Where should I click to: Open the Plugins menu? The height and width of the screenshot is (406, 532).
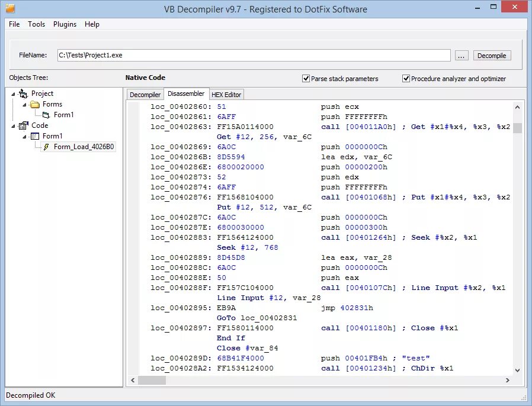pyautogui.click(x=65, y=24)
